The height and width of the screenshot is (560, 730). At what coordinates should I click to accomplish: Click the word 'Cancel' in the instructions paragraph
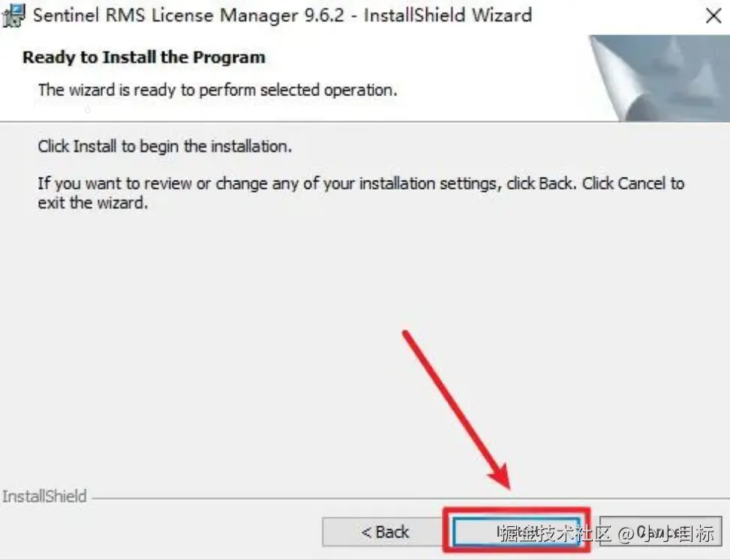(641, 183)
